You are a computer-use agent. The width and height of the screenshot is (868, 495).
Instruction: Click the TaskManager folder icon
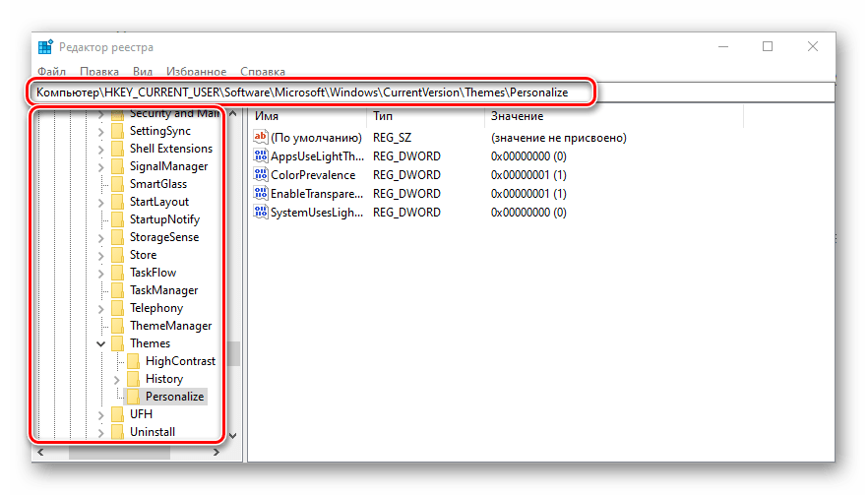pyautogui.click(x=117, y=290)
